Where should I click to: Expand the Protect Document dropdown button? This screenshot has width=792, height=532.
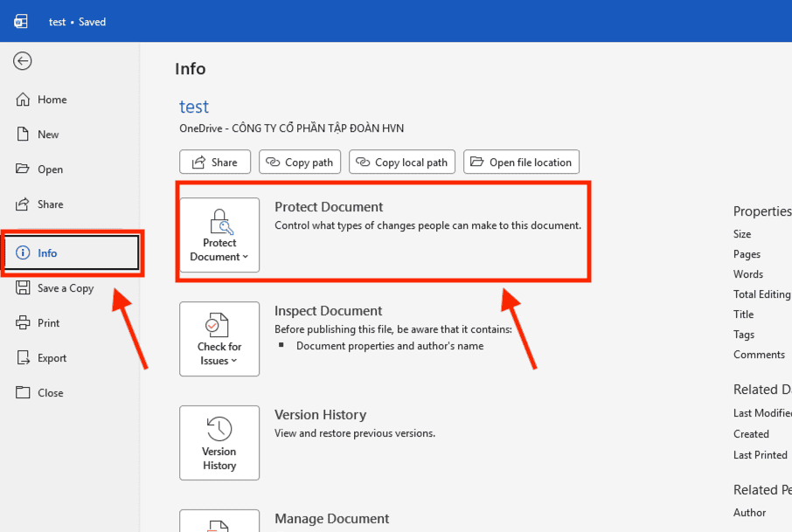pyautogui.click(x=219, y=235)
